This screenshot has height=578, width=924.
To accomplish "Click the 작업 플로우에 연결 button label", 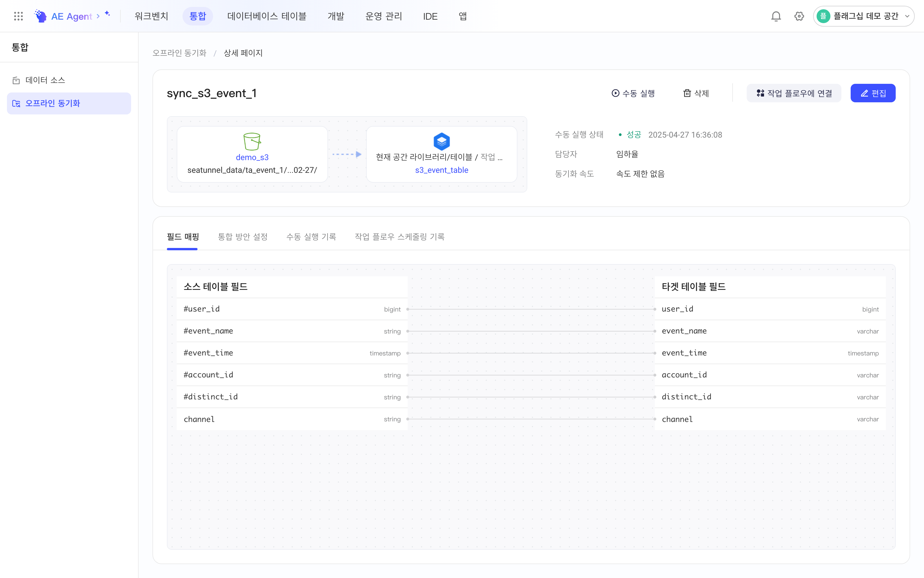I will (x=800, y=93).
